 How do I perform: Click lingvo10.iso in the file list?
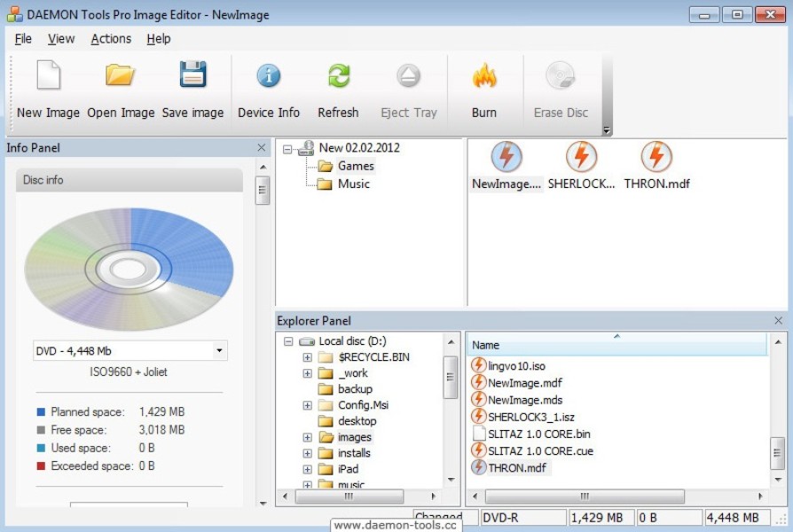[516, 366]
